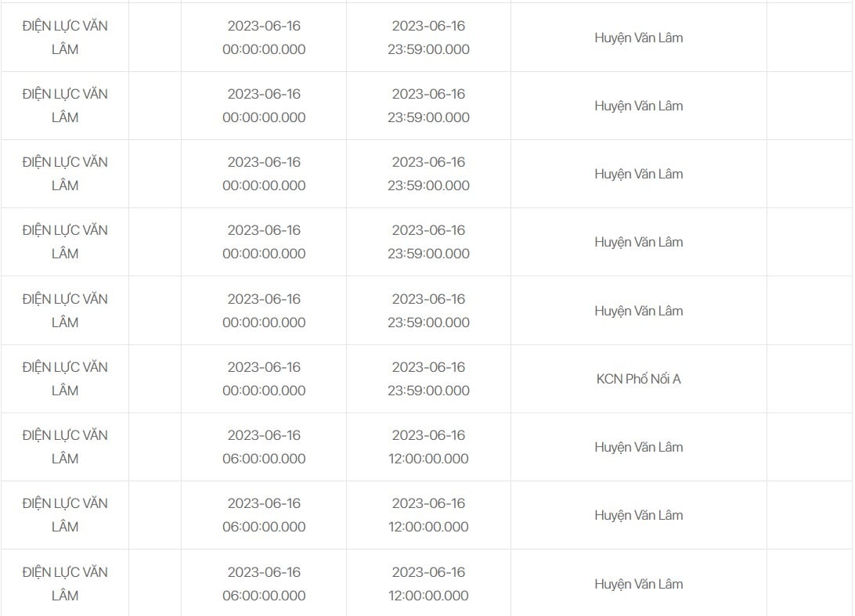This screenshot has height=616, width=855.
Task: Click ĐIỆN LỰC VĂN LÂM in the topmost row
Action: click(65, 38)
